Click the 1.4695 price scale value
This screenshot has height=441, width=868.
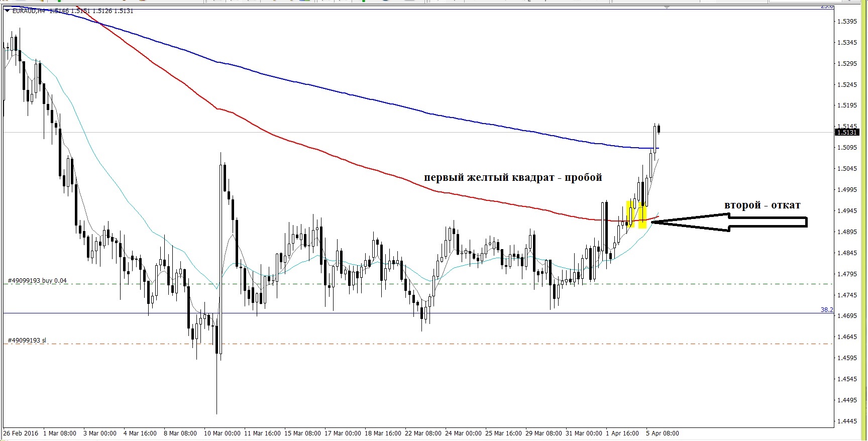tap(847, 316)
